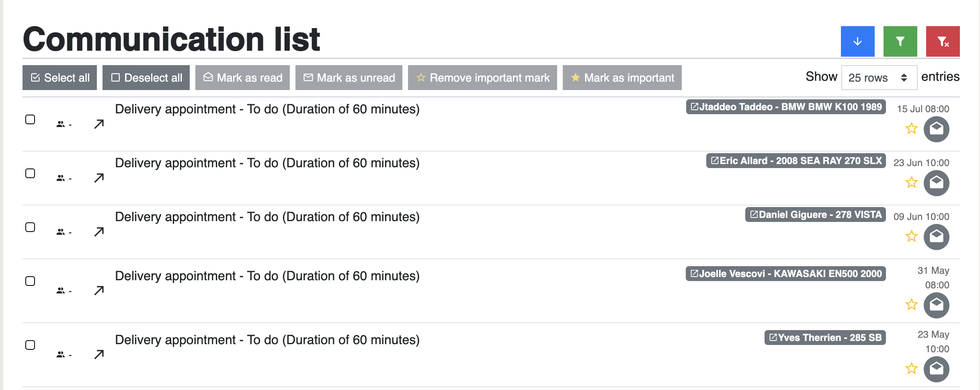Image resolution: width=980 pixels, height=390 pixels.
Task: Click Remove important mark
Action: coord(482,78)
